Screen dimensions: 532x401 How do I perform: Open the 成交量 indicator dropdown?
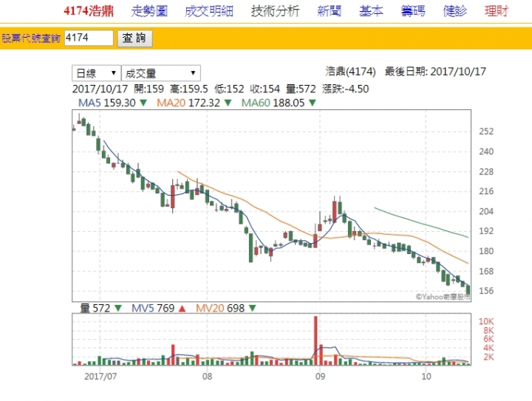pos(161,73)
